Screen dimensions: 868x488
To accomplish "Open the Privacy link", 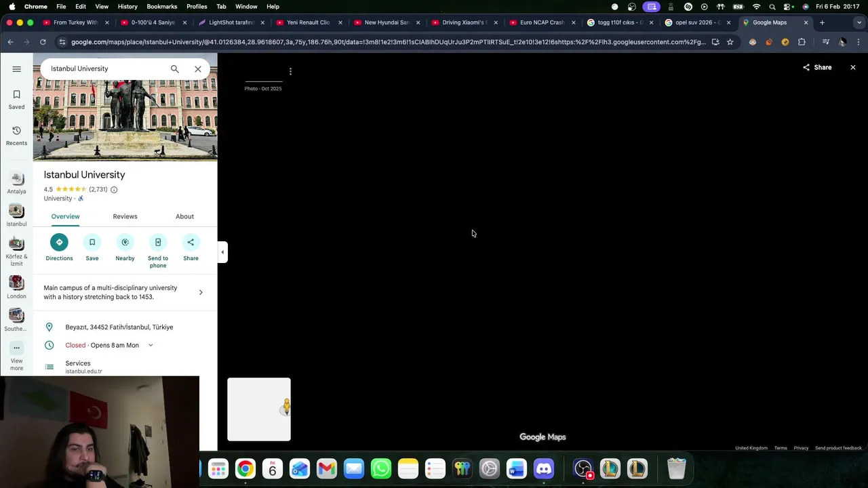I will (x=801, y=448).
